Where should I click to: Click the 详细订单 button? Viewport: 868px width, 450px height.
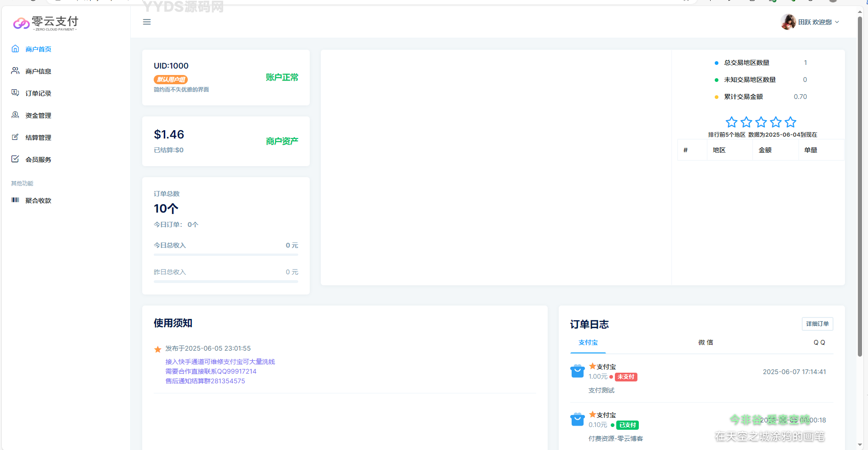tap(817, 324)
